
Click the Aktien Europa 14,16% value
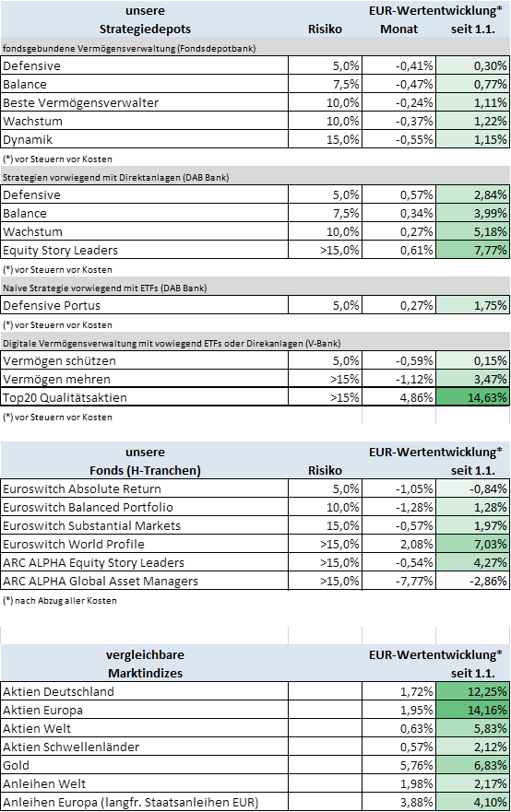pyautogui.click(x=472, y=710)
